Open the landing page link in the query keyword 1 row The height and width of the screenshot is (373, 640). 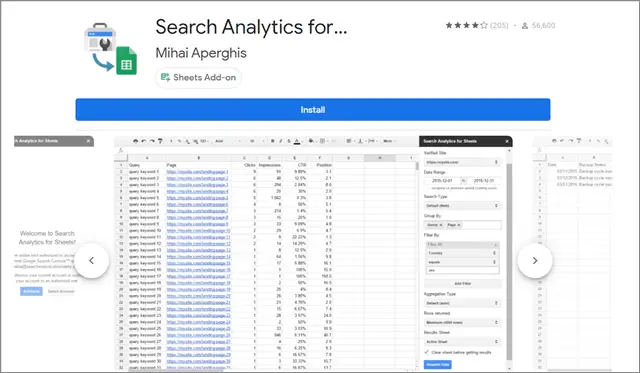click(197, 172)
